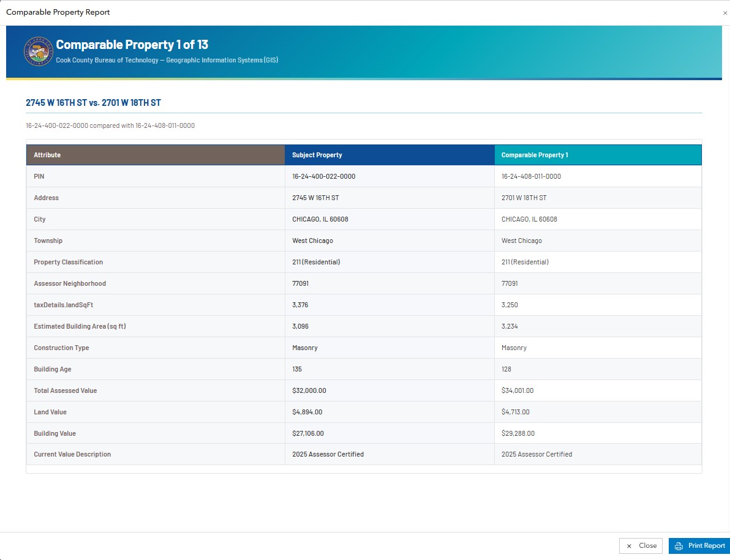This screenshot has height=560, width=730.
Task: Select the Attribute column header
Action: tap(156, 155)
